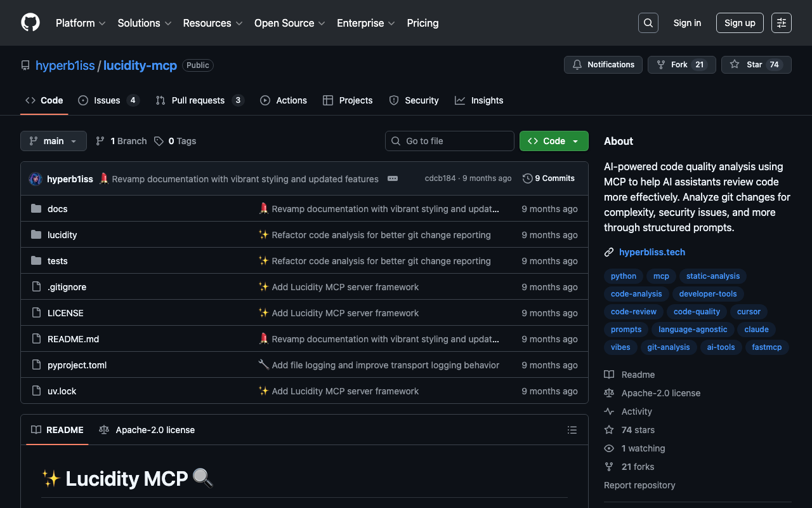This screenshot has height=508, width=812.
Task: Open the docs folder
Action: (57, 209)
